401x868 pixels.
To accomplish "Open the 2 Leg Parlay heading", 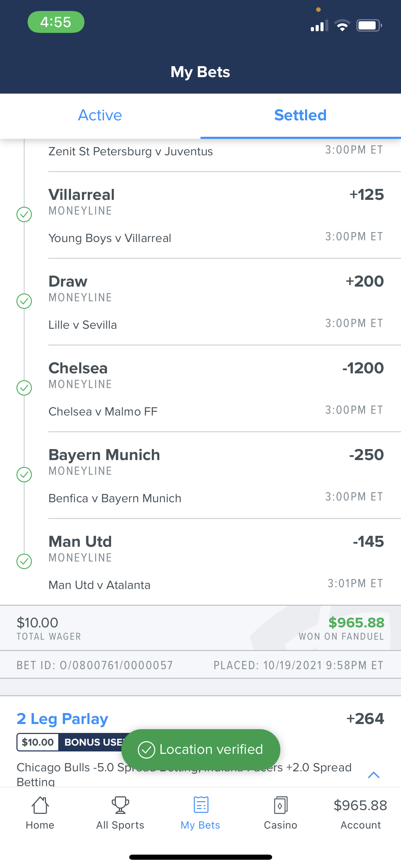I will point(62,719).
